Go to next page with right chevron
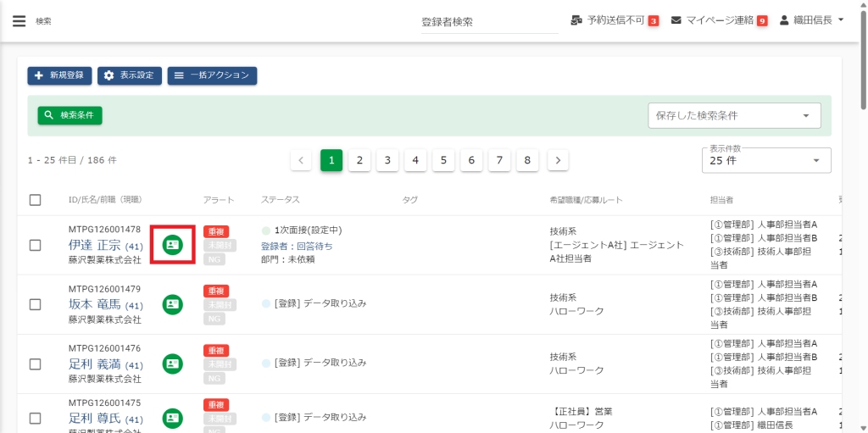The image size is (868, 433). pos(558,160)
